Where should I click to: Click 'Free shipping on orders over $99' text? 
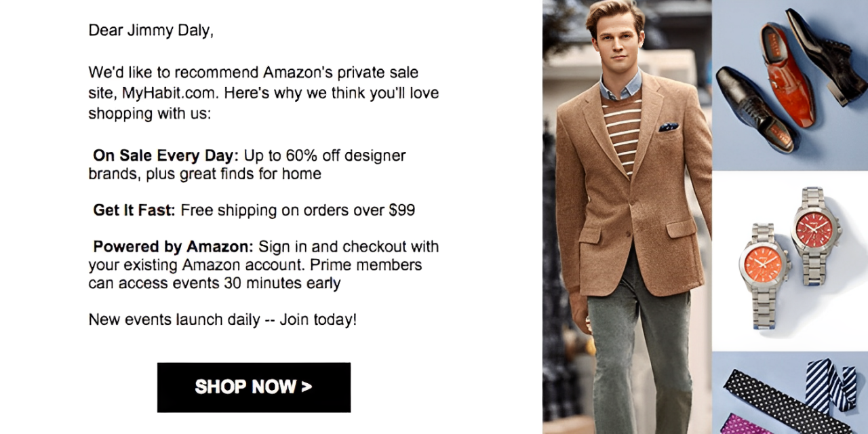click(298, 210)
